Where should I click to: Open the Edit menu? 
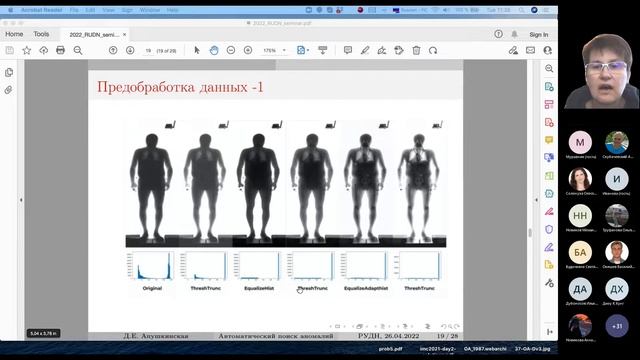point(91,10)
